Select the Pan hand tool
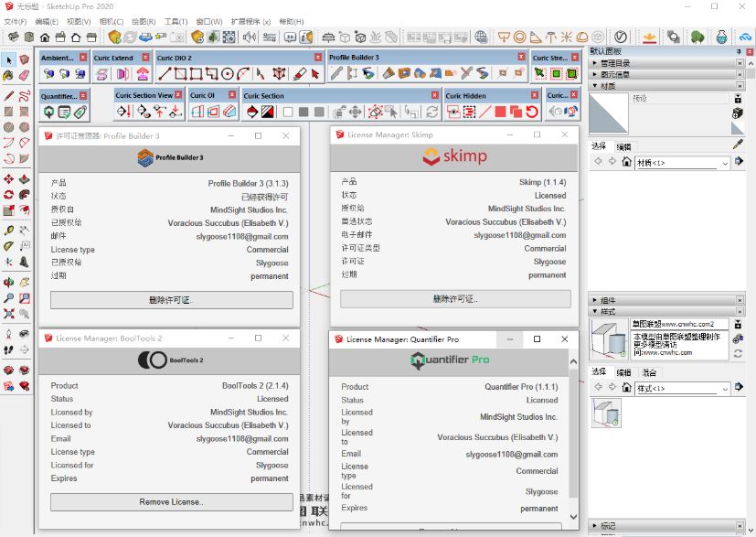 [24, 283]
